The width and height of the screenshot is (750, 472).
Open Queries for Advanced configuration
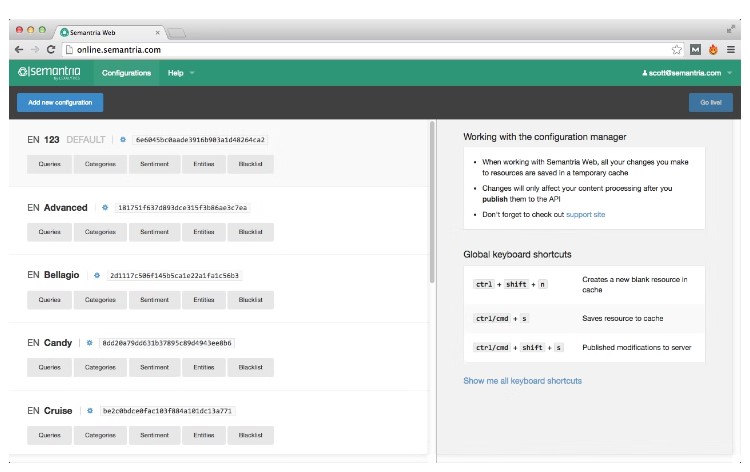click(50, 232)
